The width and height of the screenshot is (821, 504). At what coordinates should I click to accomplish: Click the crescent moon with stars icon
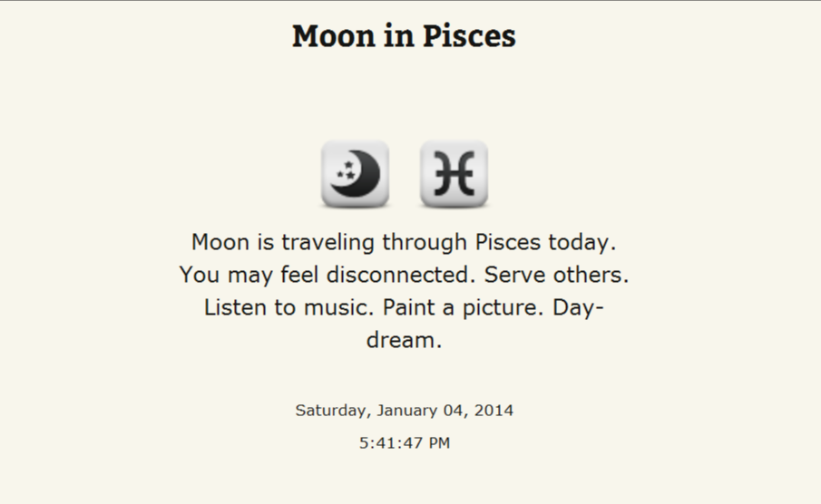click(x=355, y=174)
